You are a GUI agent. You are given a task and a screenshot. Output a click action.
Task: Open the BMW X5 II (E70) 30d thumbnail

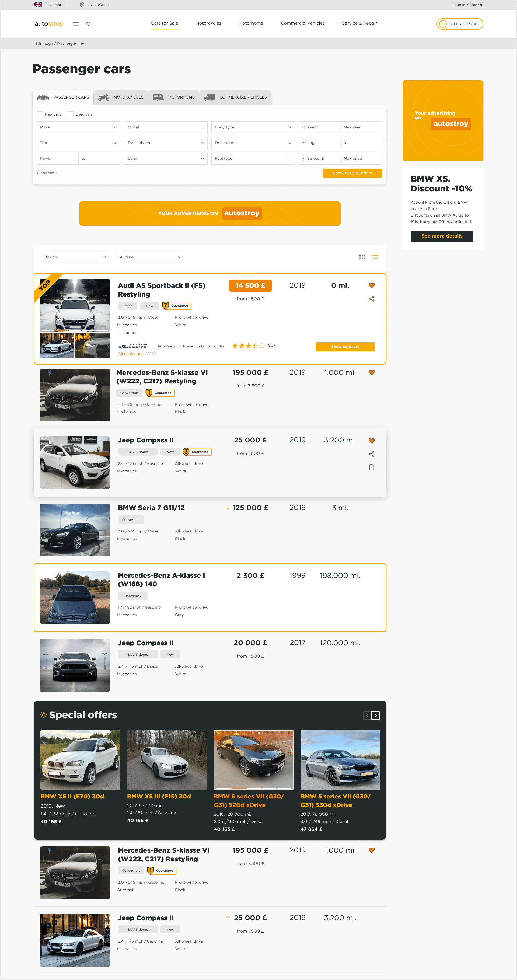click(80, 760)
